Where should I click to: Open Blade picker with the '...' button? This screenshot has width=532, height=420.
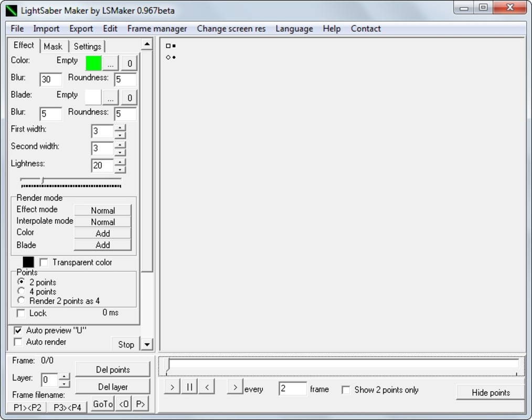(111, 98)
